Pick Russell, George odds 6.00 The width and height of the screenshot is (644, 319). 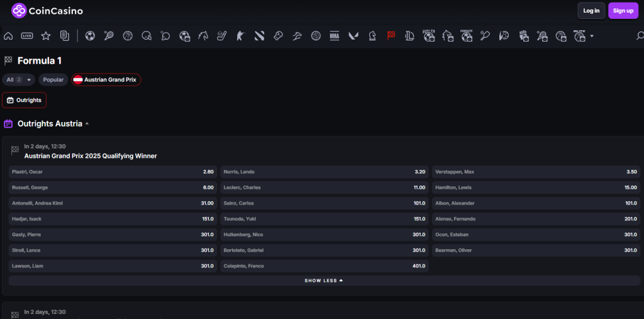pyautogui.click(x=113, y=187)
